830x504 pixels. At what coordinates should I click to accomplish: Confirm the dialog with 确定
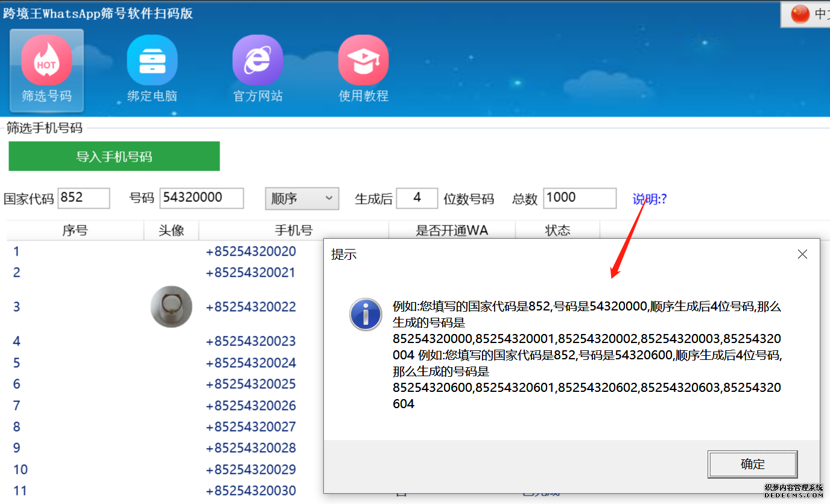click(752, 464)
